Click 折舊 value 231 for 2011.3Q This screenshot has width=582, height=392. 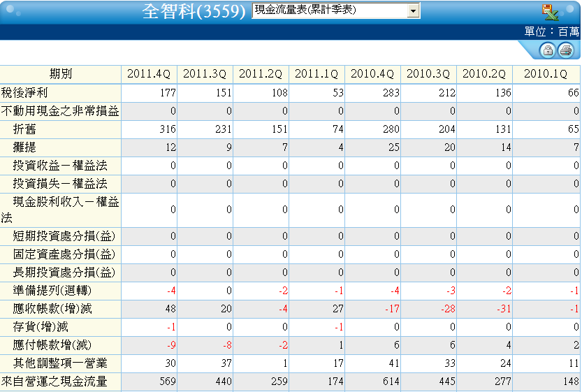224,129
